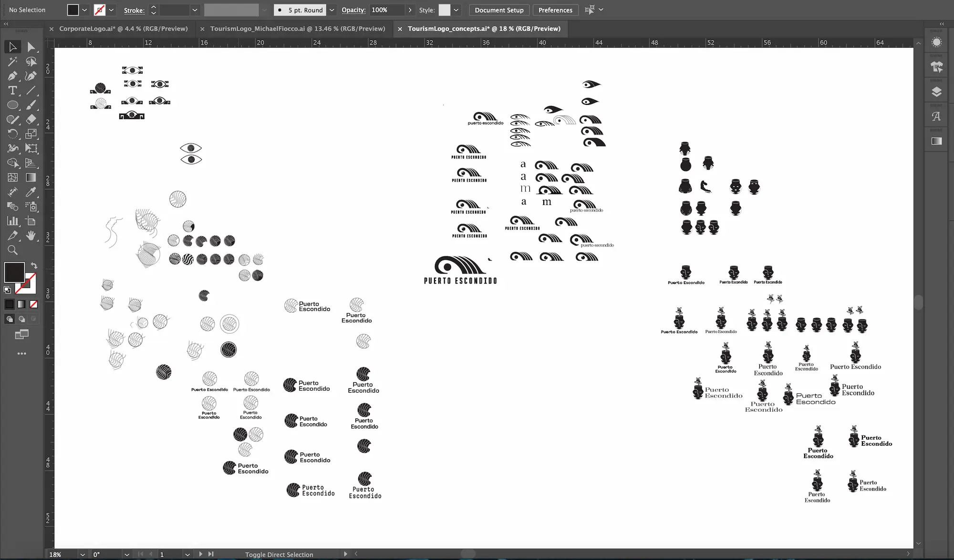Select the Shape Builder tool
Image resolution: width=954 pixels, height=560 pixels.
pyautogui.click(x=13, y=163)
